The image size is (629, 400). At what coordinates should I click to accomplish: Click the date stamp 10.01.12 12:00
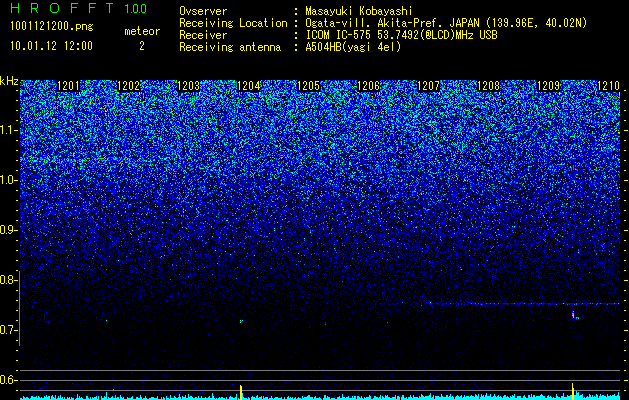51,46
